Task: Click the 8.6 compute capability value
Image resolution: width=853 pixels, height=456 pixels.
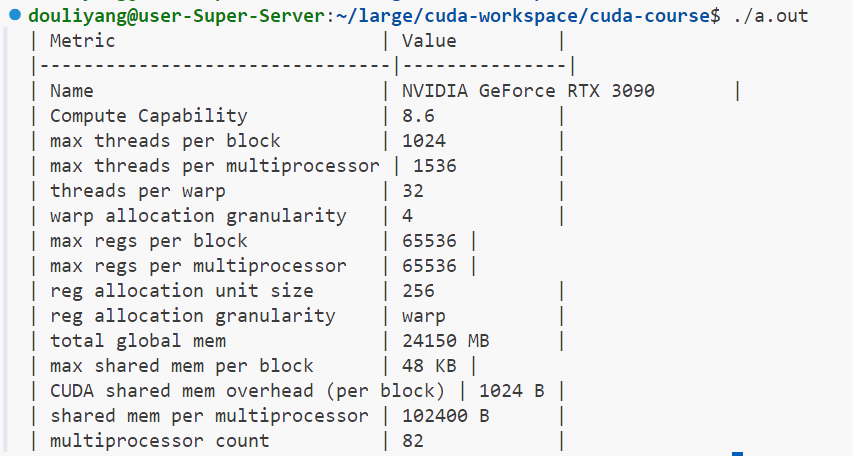Action: (418, 116)
